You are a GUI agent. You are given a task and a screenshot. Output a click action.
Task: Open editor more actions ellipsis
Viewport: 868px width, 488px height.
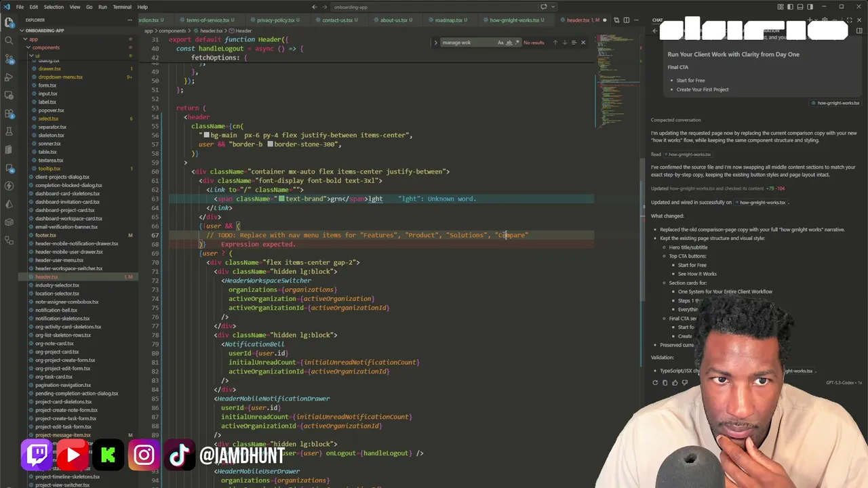pos(637,20)
